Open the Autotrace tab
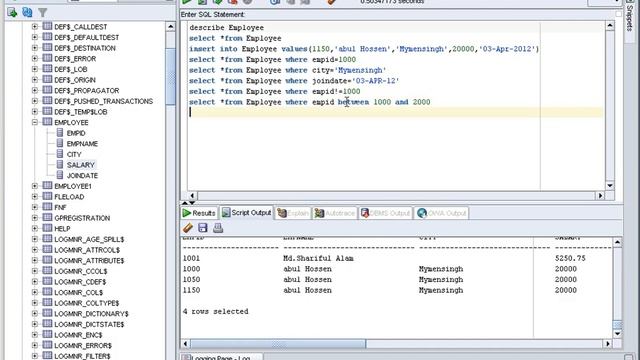 tap(335, 213)
